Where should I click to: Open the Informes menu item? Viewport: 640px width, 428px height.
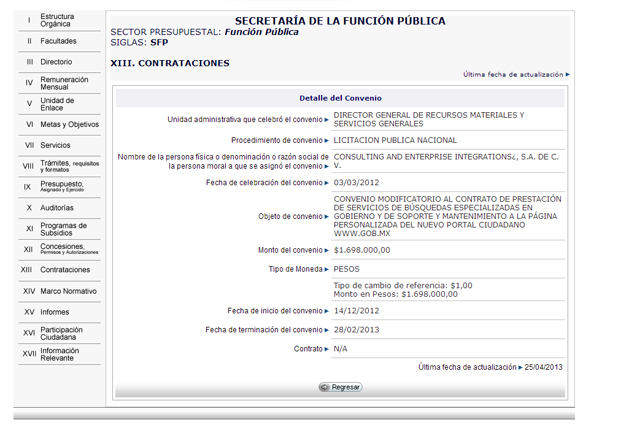click(55, 311)
